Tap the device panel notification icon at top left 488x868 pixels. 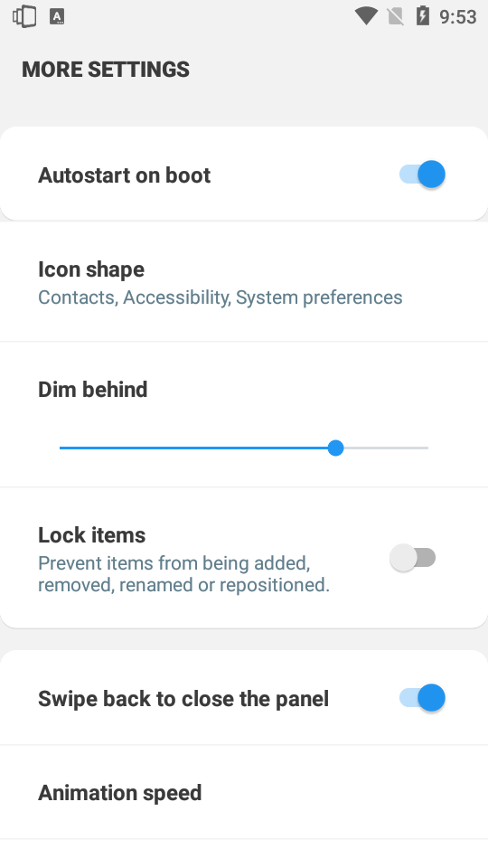coord(24,16)
